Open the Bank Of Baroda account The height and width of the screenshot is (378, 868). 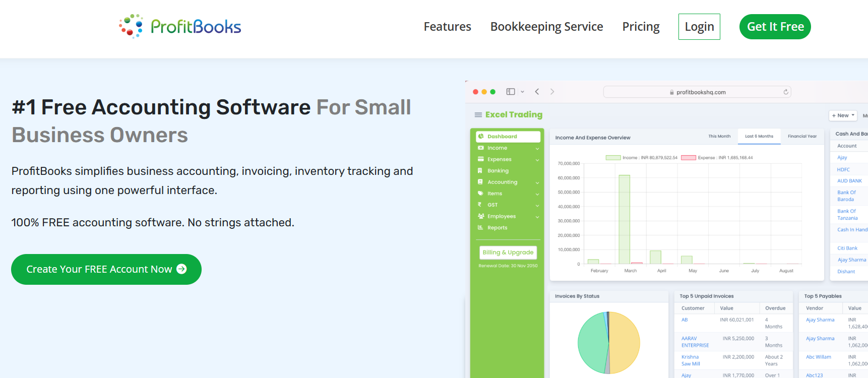point(846,196)
